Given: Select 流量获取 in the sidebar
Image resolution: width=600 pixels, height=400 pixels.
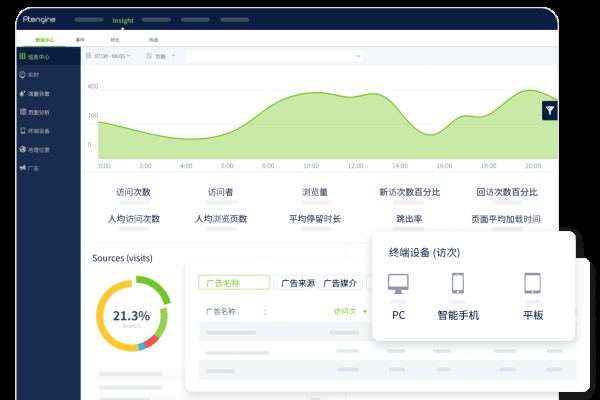Looking at the screenshot, I should point(35,93).
